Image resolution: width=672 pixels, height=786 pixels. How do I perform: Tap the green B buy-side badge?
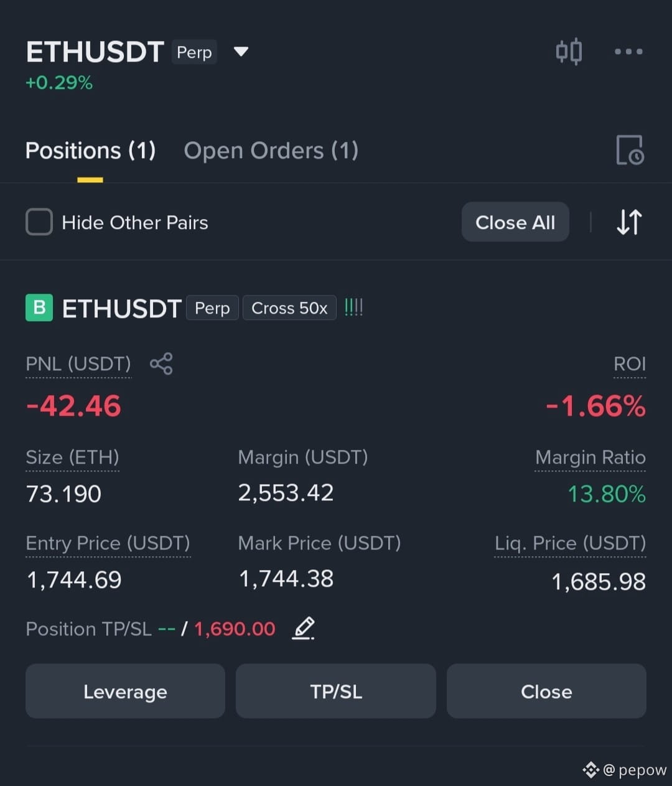click(x=39, y=307)
